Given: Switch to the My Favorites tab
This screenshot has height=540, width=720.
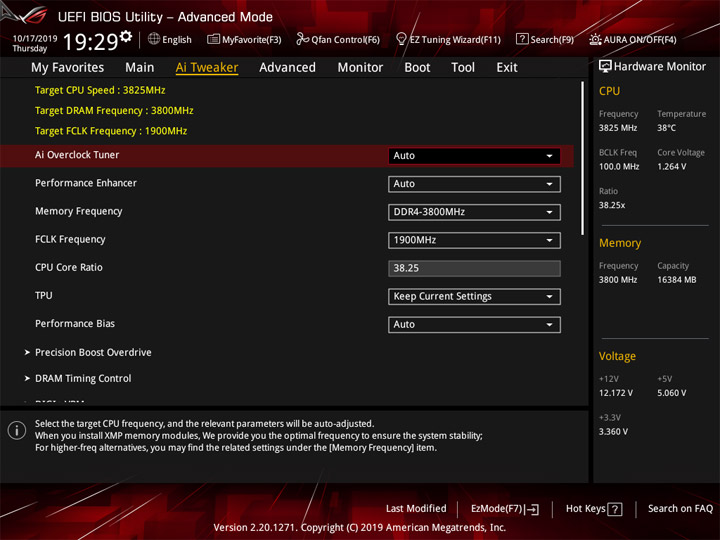Looking at the screenshot, I should click(x=68, y=68).
